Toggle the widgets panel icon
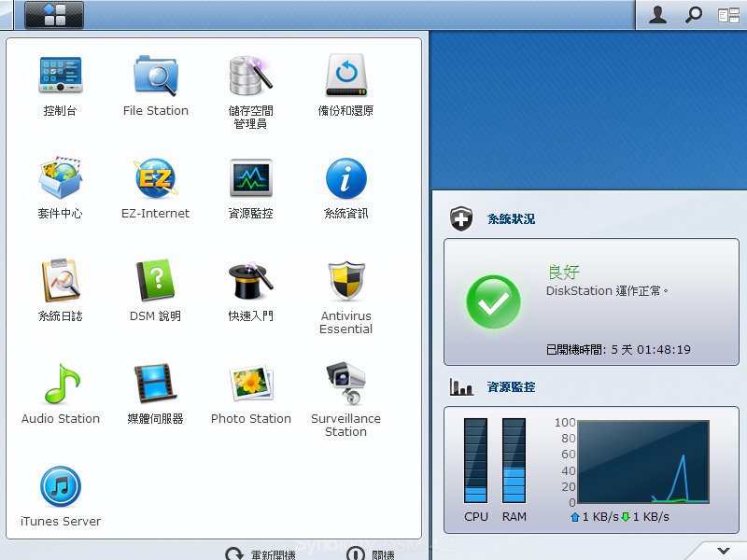747x560 pixels. (728, 15)
